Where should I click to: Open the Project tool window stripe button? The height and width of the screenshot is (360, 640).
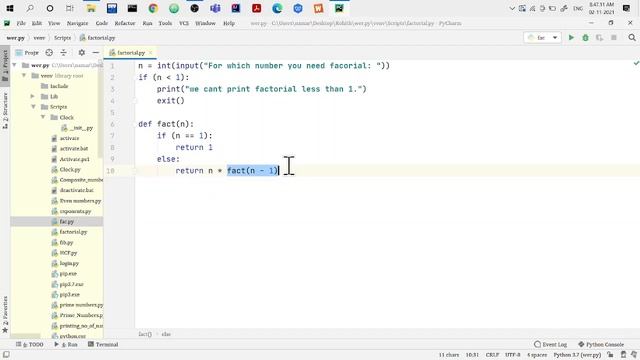pyautogui.click(x=5, y=65)
